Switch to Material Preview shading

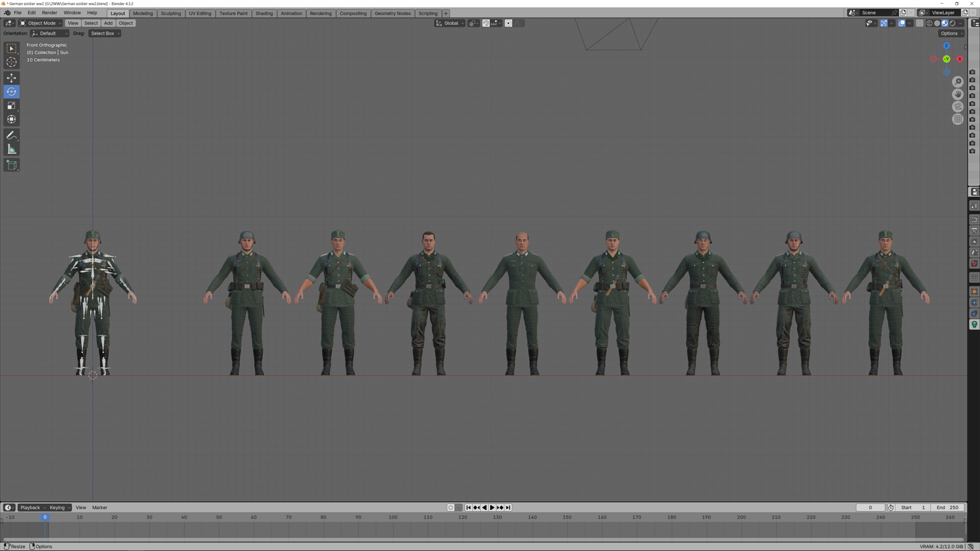[x=945, y=24]
